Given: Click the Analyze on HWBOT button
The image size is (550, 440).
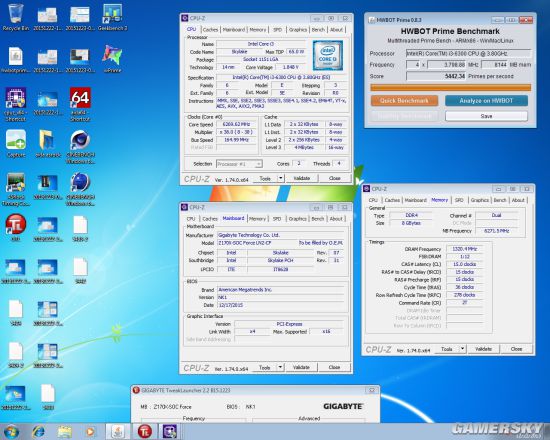Looking at the screenshot, I should point(486,101).
